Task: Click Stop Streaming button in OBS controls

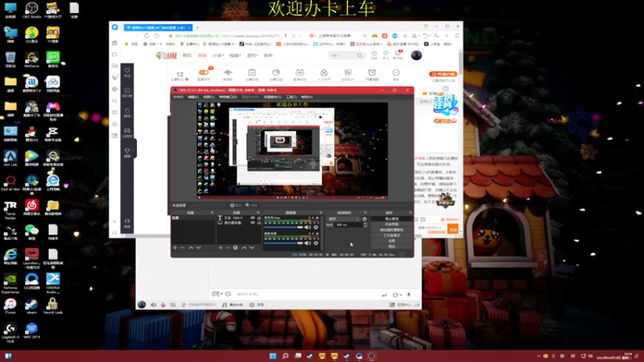Action: (x=392, y=219)
